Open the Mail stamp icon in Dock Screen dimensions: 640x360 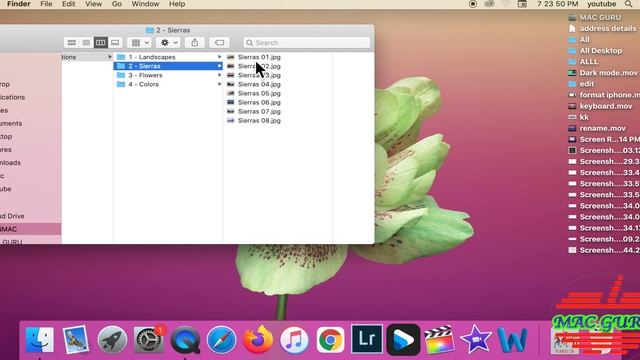point(76,340)
